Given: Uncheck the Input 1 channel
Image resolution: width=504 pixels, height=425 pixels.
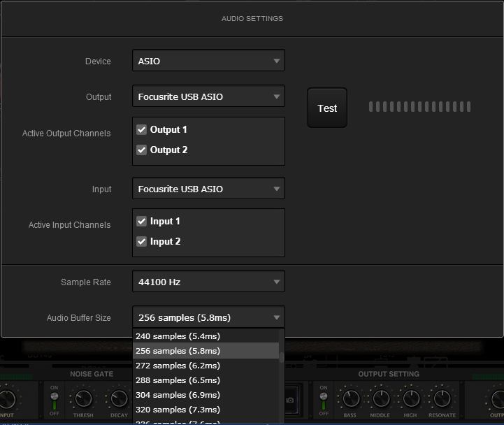Looking at the screenshot, I should click(141, 221).
